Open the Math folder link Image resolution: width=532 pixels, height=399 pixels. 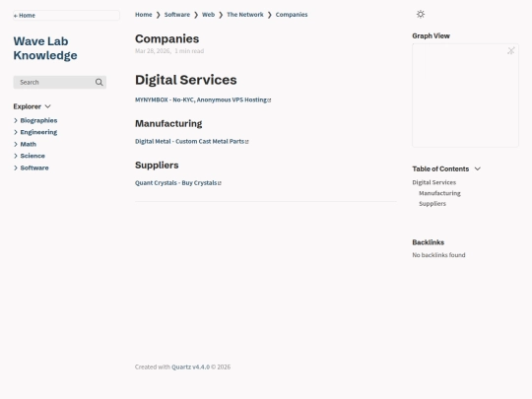click(29, 144)
